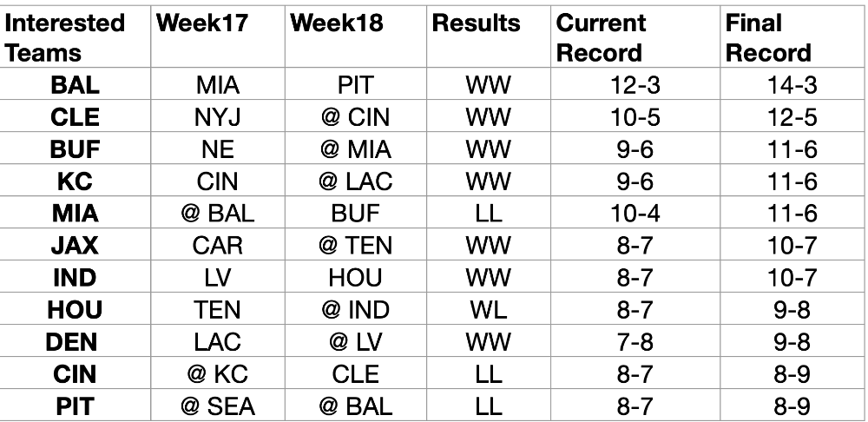Viewport: 868px width, 422px height.
Task: Select the Current Record header cell
Action: [635, 37]
